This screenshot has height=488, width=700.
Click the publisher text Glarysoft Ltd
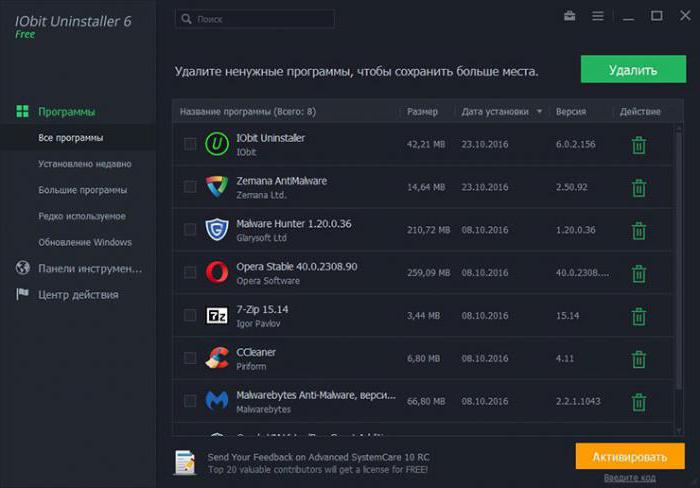261,238
